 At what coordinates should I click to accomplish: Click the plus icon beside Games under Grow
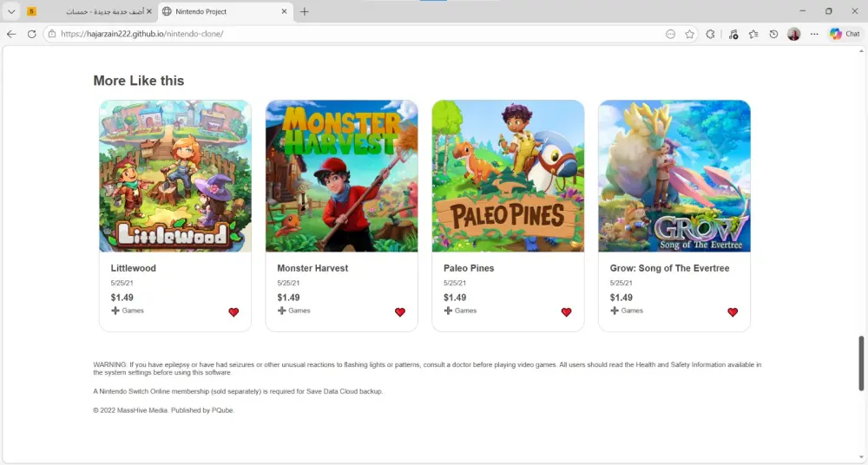[615, 311]
